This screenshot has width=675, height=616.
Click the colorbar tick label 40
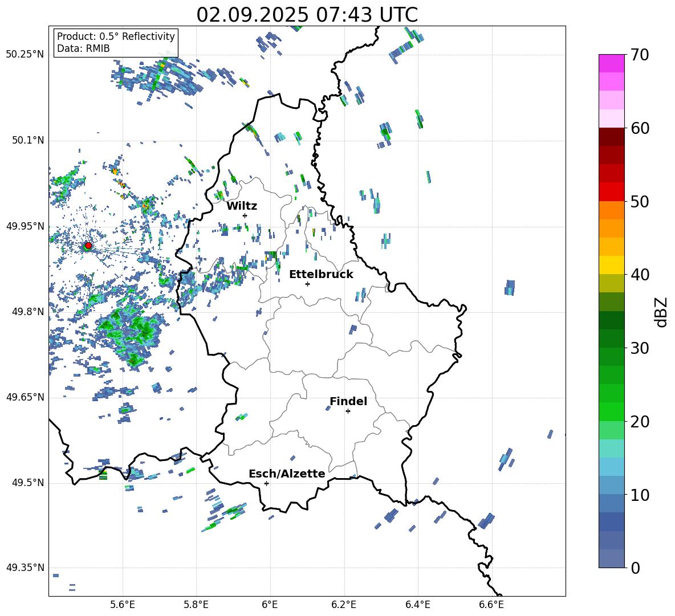pyautogui.click(x=640, y=275)
